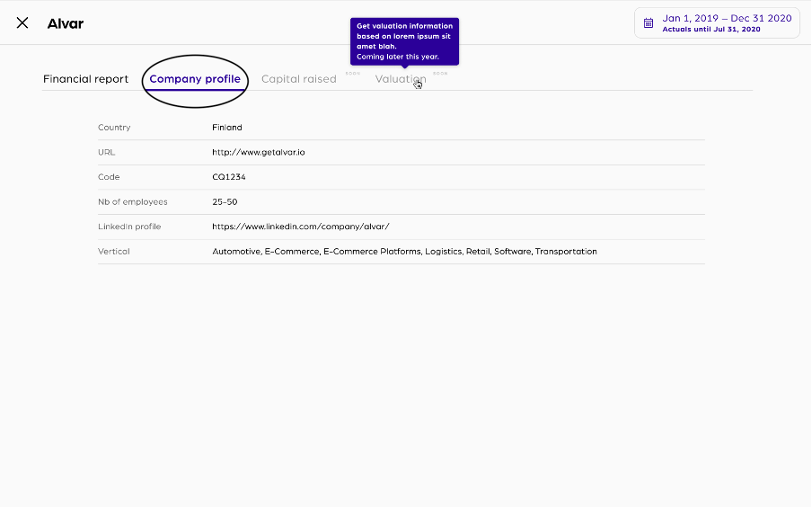Image resolution: width=812 pixels, height=507 pixels.
Task: Open the Jan 1, 2019 – Dec 31 2020 date picker
Action: pyautogui.click(x=717, y=22)
